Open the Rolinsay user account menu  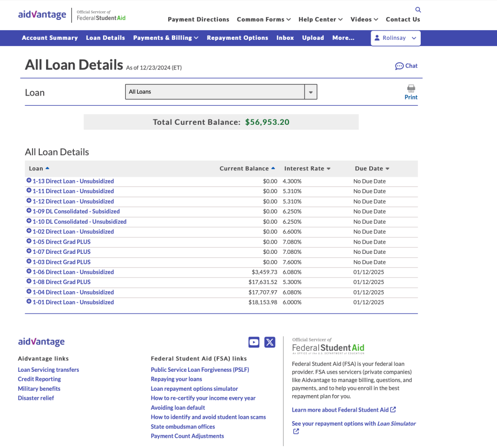pos(395,38)
